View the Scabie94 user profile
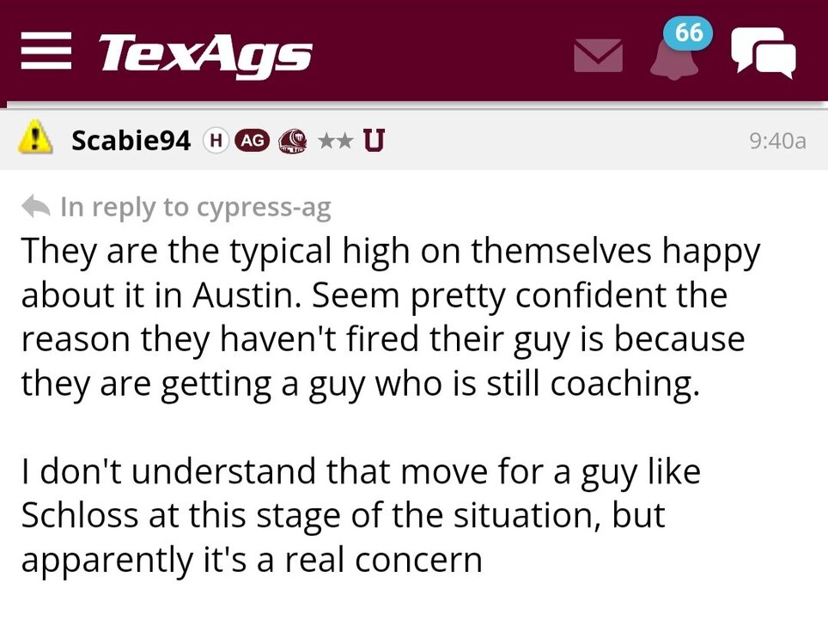 coord(131,140)
